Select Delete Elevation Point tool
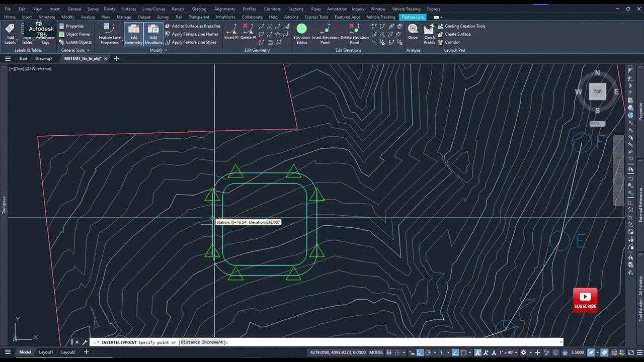The image size is (644, 362). coord(355,34)
